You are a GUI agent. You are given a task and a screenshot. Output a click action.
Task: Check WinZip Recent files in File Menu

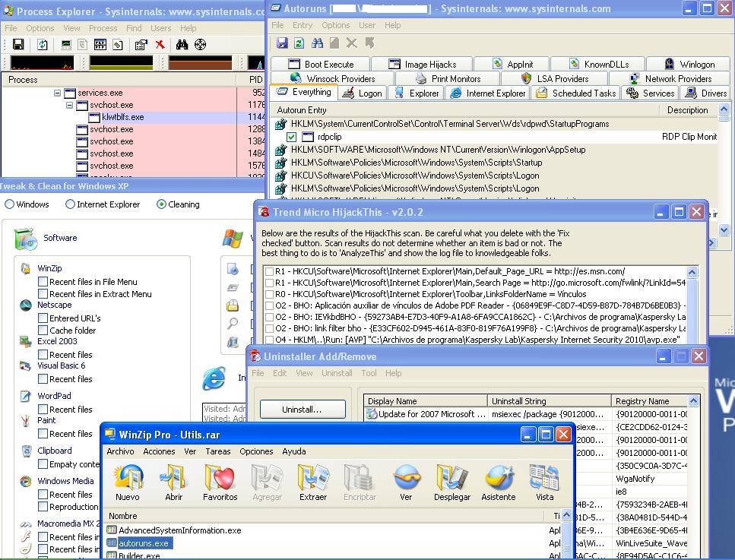(x=43, y=282)
